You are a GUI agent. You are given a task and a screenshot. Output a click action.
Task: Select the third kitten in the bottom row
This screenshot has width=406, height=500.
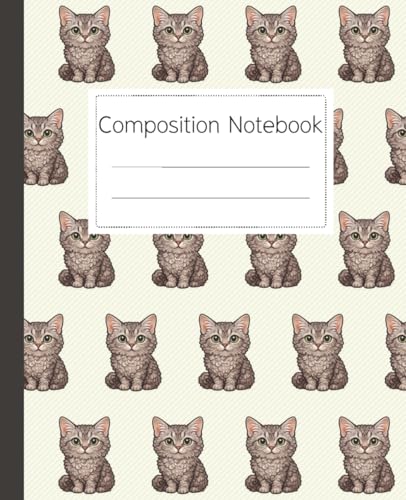pos(273,455)
